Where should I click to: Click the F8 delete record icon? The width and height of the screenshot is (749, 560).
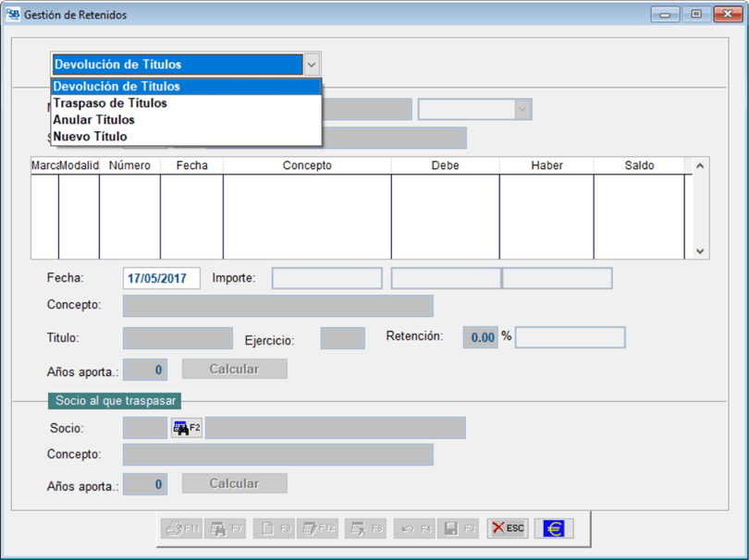(x=366, y=529)
